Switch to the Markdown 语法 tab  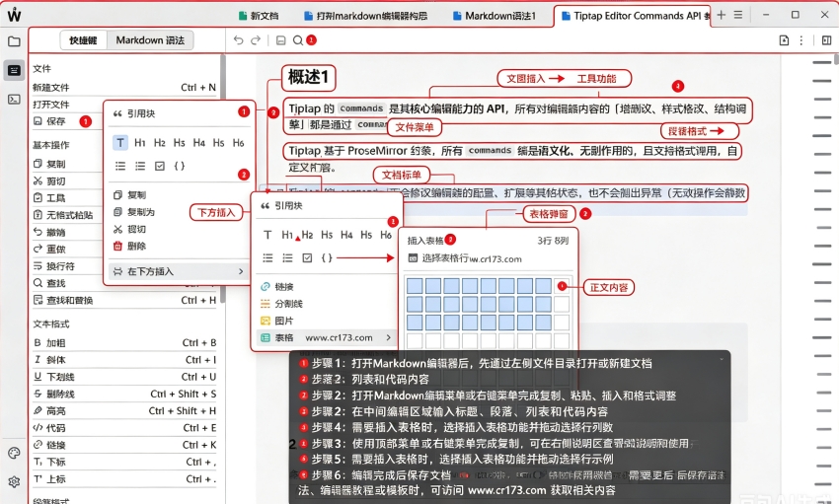pyautogui.click(x=150, y=40)
